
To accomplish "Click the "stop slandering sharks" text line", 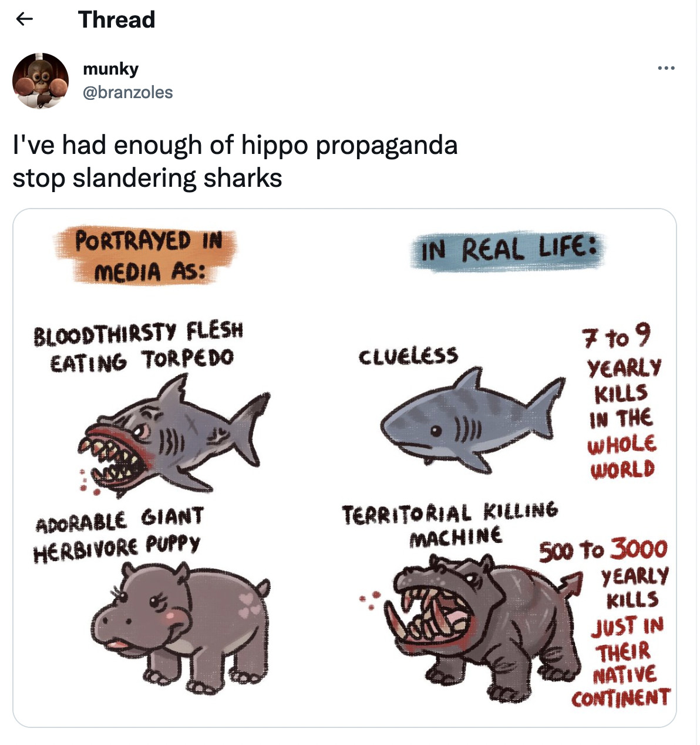I will coord(147,178).
